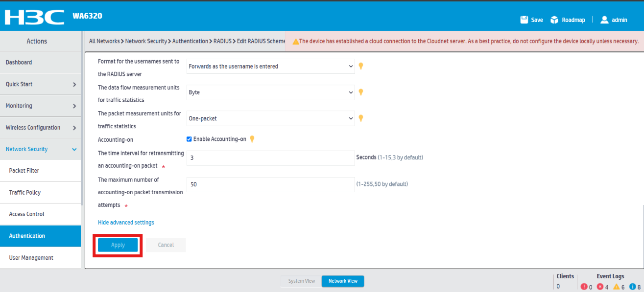Click the red critical event log icon
Screen dimensions: 644x292
584,287
